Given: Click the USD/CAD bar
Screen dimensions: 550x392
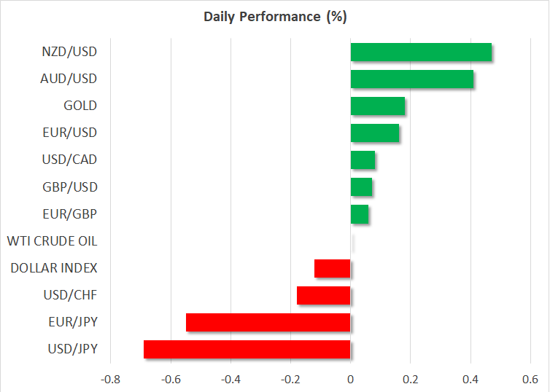Looking at the screenshot, I should (x=363, y=160).
